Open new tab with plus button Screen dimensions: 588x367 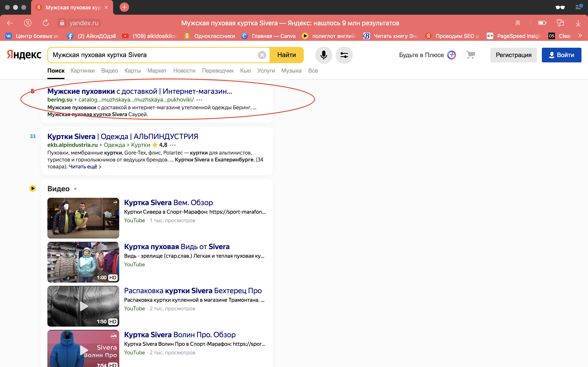(x=124, y=7)
